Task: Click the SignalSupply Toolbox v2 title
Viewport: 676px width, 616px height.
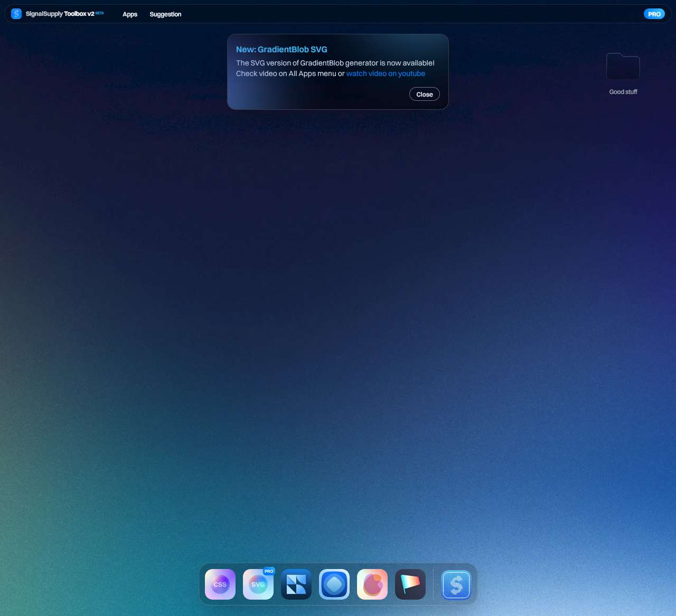Action: click(x=60, y=14)
